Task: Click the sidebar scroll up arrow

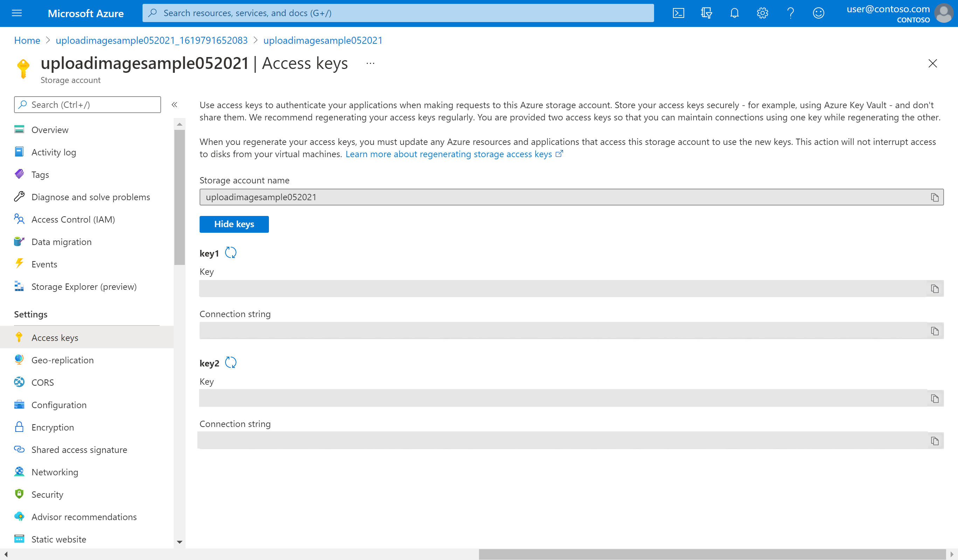Action: pos(179,124)
